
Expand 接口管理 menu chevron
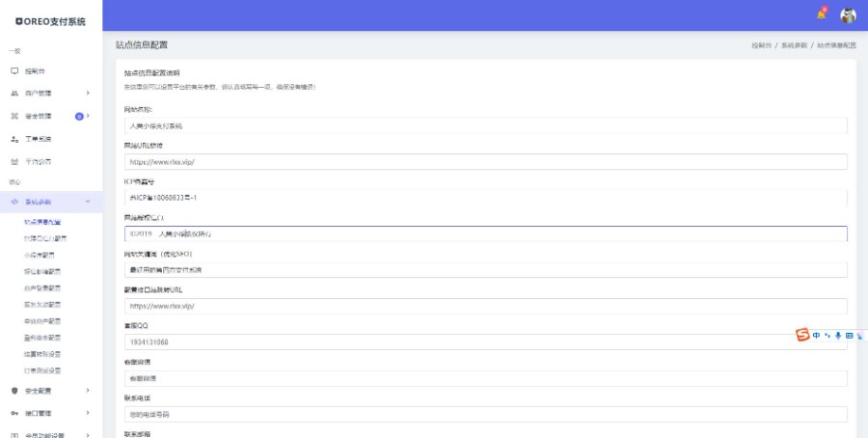coord(88,413)
